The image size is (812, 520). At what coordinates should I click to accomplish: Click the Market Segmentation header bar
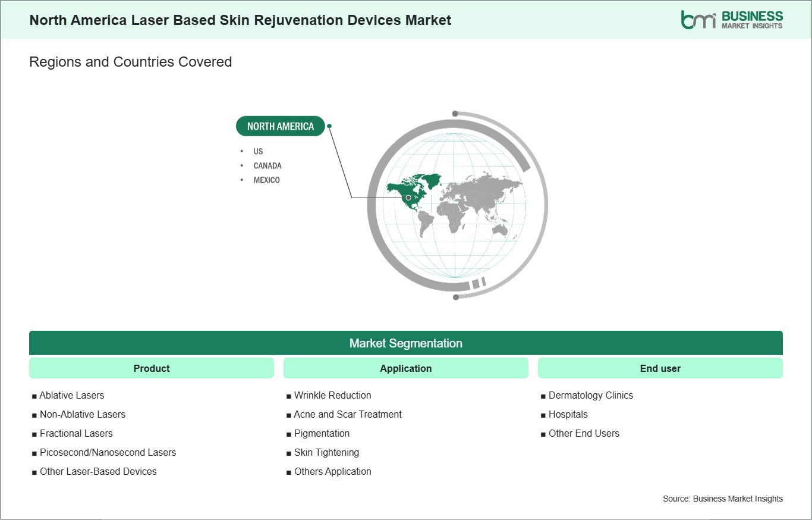tap(406, 343)
